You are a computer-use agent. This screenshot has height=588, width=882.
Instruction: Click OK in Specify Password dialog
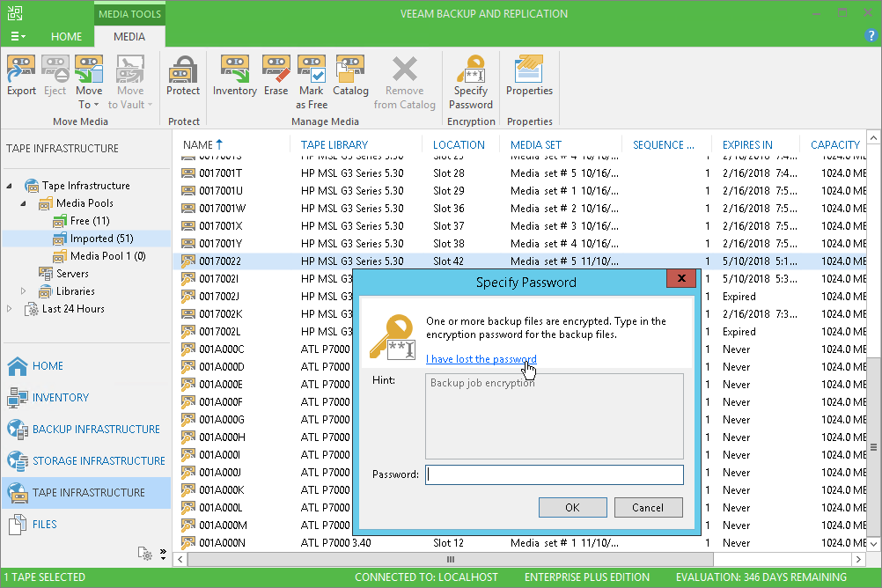click(573, 508)
